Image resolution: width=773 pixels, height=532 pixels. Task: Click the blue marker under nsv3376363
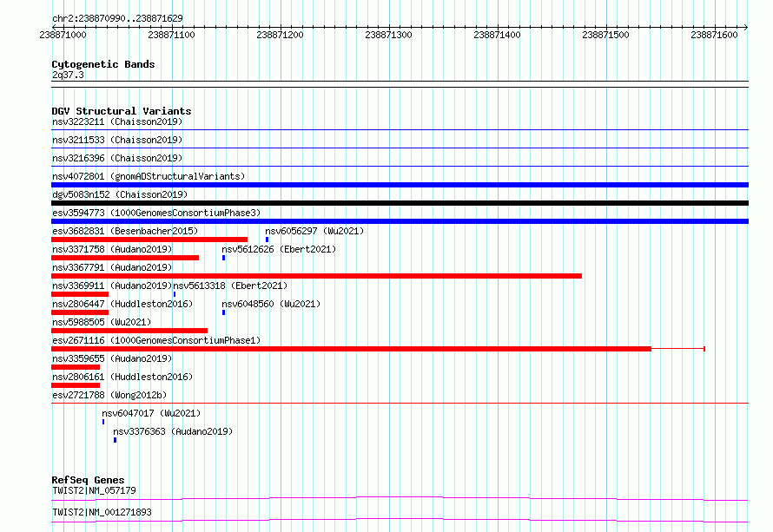click(116, 440)
